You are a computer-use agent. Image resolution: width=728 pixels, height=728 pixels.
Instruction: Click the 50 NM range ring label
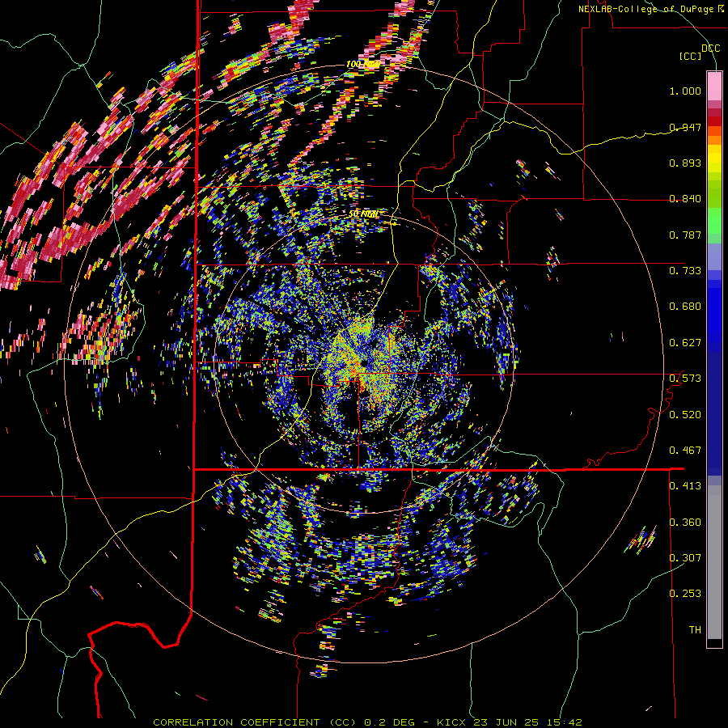click(363, 214)
